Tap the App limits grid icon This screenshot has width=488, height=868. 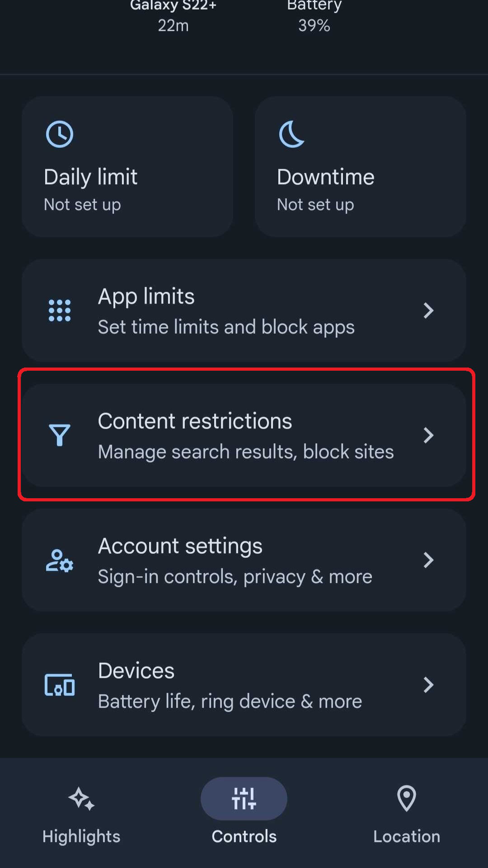click(60, 311)
